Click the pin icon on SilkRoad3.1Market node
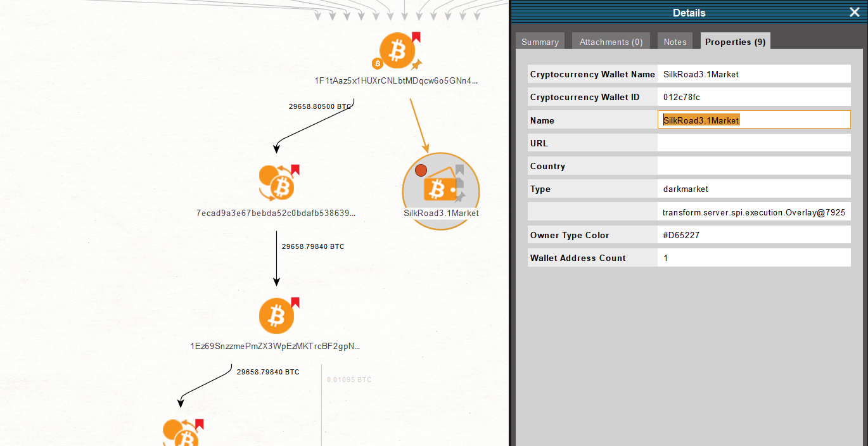This screenshot has width=868, height=446. coord(460,197)
